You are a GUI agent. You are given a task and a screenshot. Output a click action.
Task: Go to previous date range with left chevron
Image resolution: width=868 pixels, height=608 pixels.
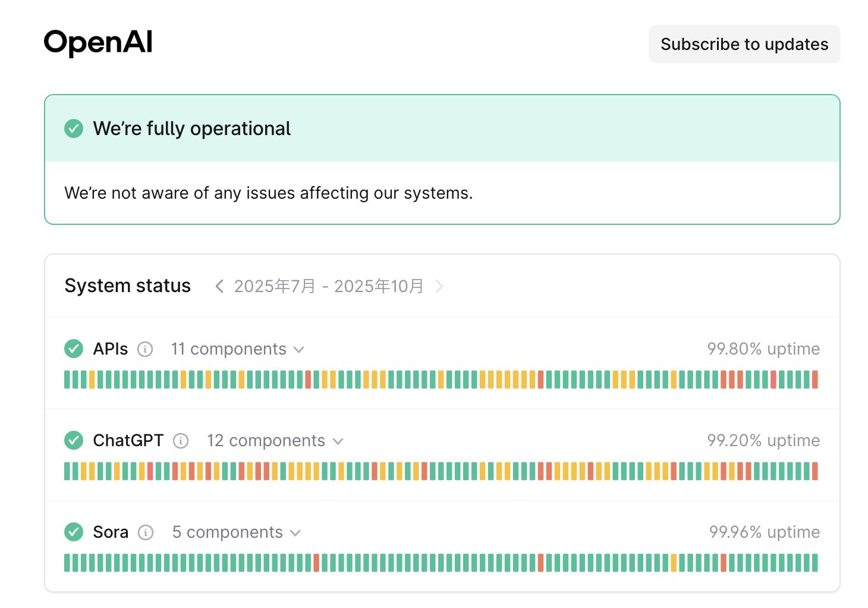pyautogui.click(x=219, y=286)
